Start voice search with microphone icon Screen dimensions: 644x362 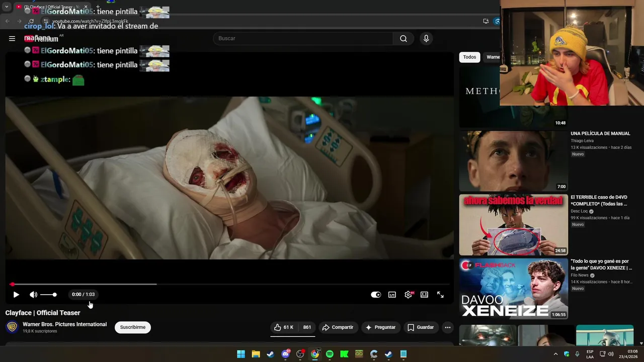[x=426, y=38]
